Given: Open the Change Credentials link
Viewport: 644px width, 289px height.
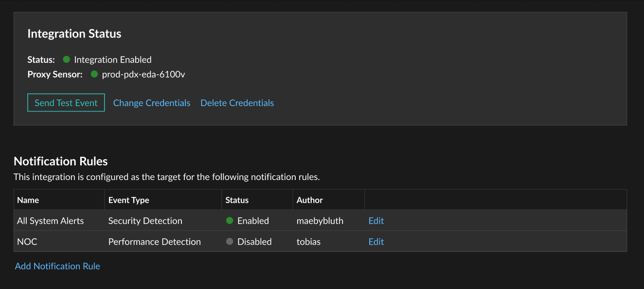Looking at the screenshot, I should (x=152, y=103).
